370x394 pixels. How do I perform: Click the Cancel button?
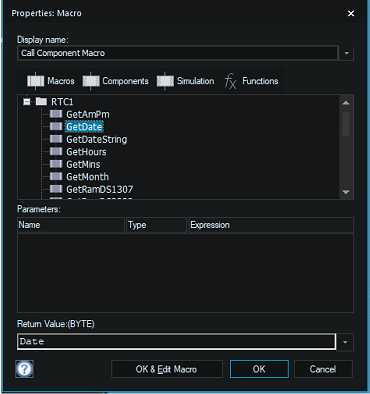323,369
